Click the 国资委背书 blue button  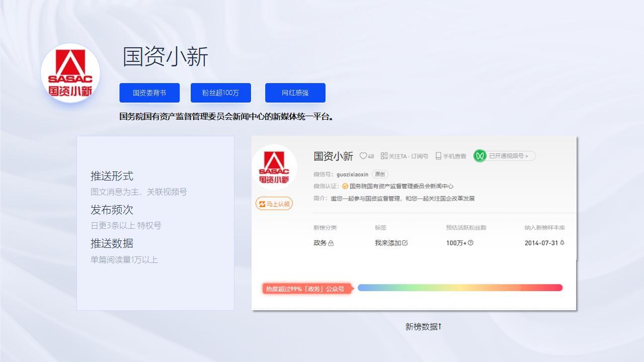(x=149, y=93)
